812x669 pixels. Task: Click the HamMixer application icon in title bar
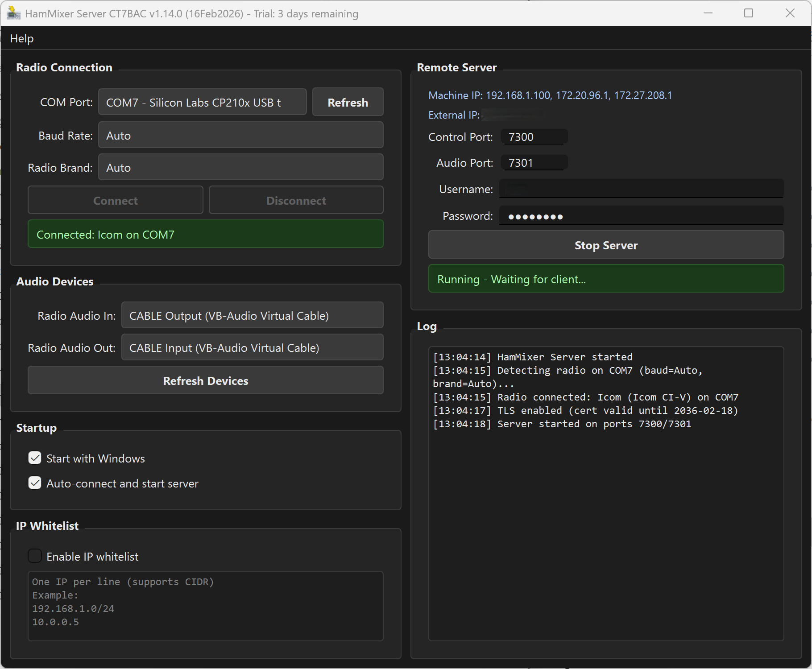pyautogui.click(x=13, y=13)
